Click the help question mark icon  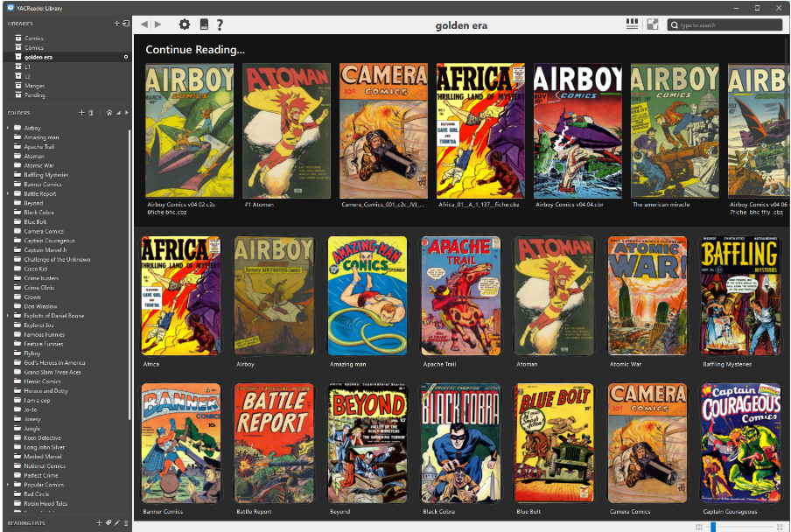[220, 24]
